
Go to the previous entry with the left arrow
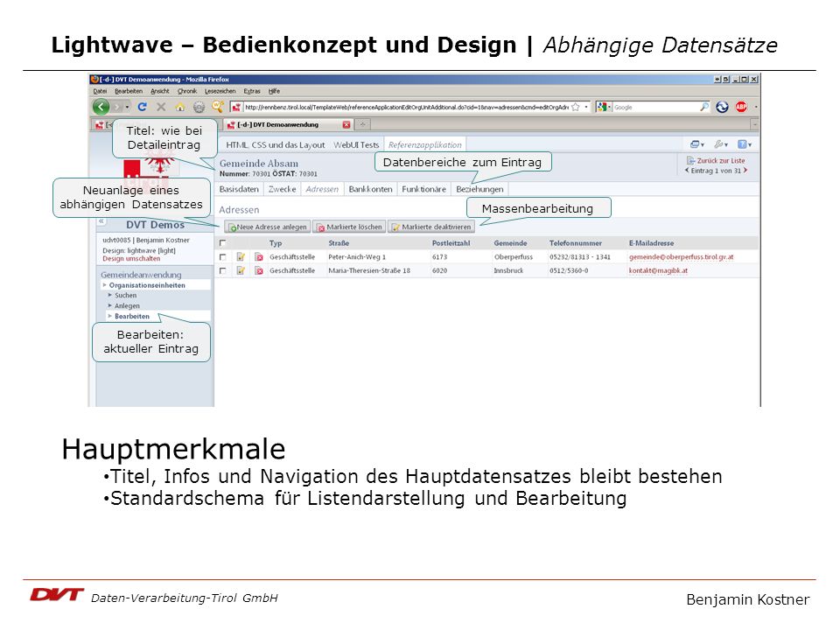(687, 171)
